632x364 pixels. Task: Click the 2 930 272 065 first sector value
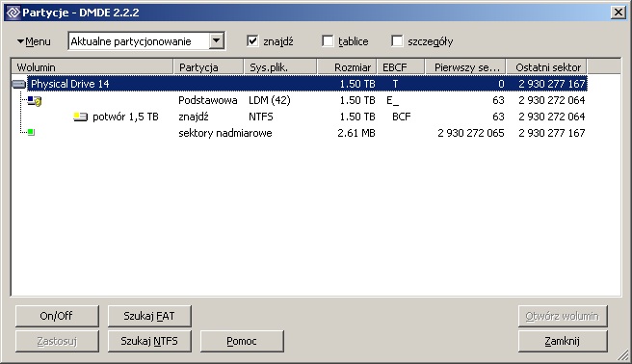471,133
